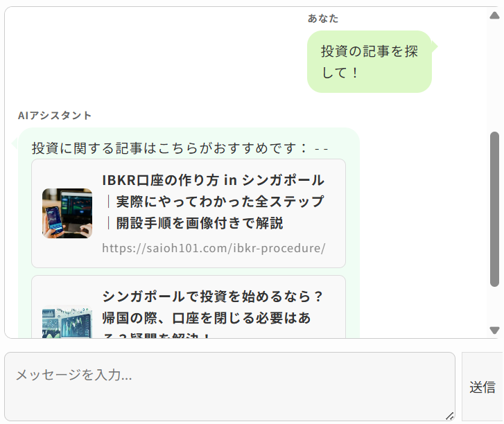Open the stock chart thumbnail in the second card

point(67,322)
